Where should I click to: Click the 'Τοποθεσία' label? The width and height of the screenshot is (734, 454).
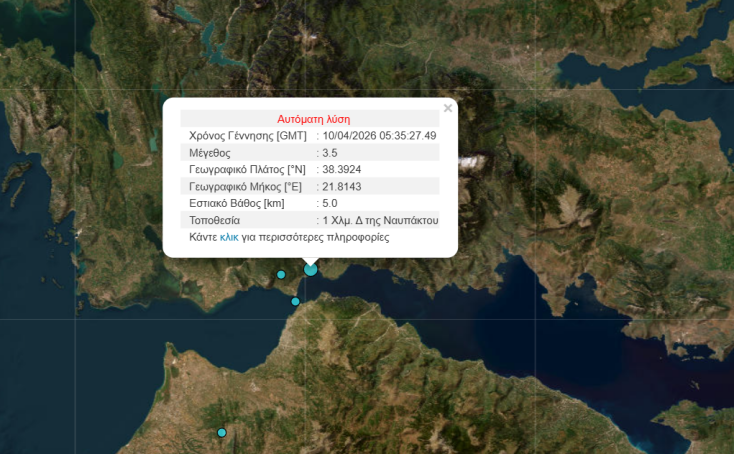(214, 220)
